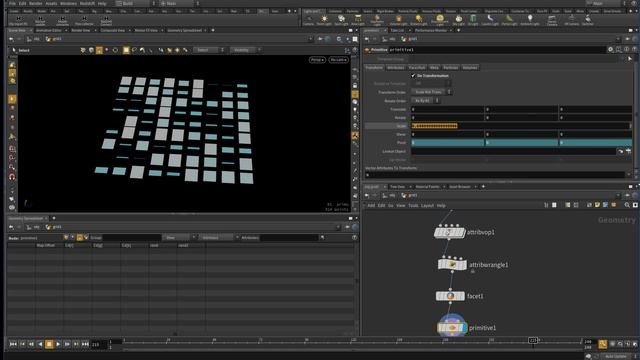Open the Rotate Order dropdown
Screen dimensions: 640x360
point(425,100)
